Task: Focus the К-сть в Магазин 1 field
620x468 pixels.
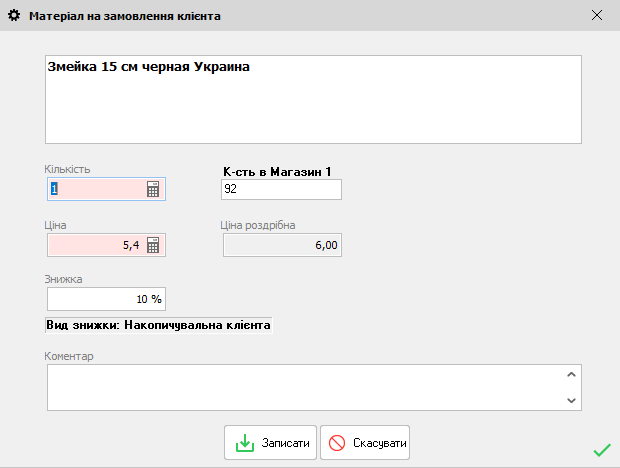Action: [281, 190]
